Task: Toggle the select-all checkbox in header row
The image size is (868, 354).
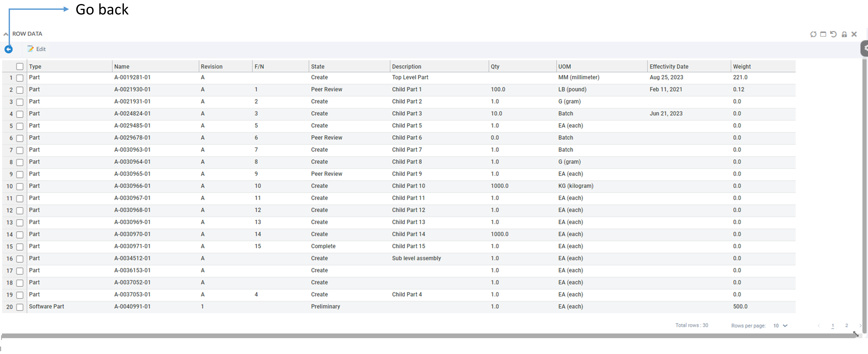Action: pyautogui.click(x=20, y=66)
